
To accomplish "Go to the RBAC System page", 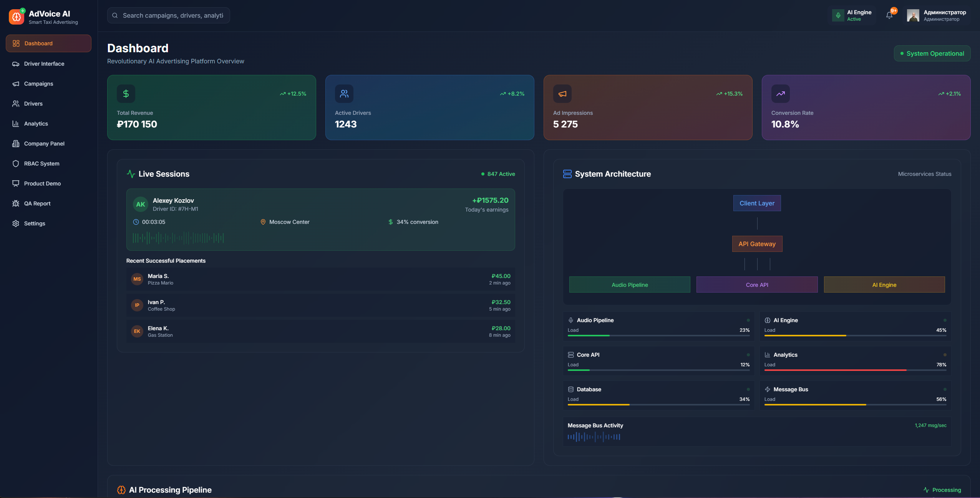I will pos(41,164).
